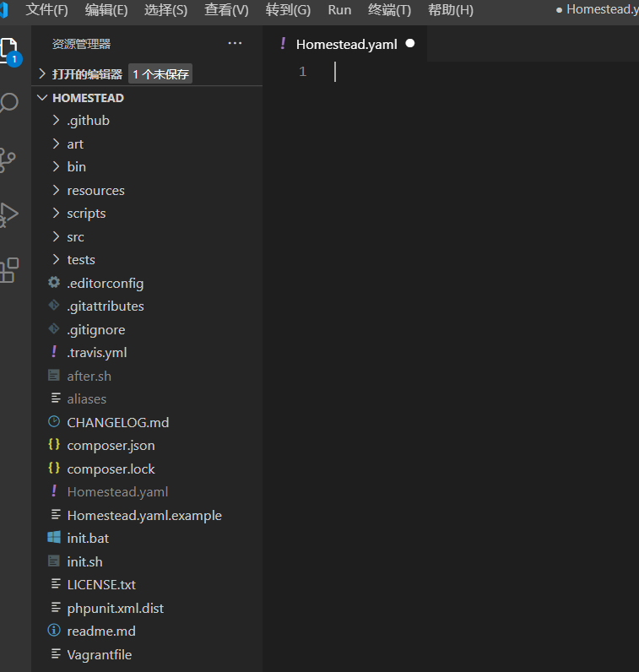Image resolution: width=639 pixels, height=672 pixels.
Task: Open the 帮助(H) menu
Action: 451,9
